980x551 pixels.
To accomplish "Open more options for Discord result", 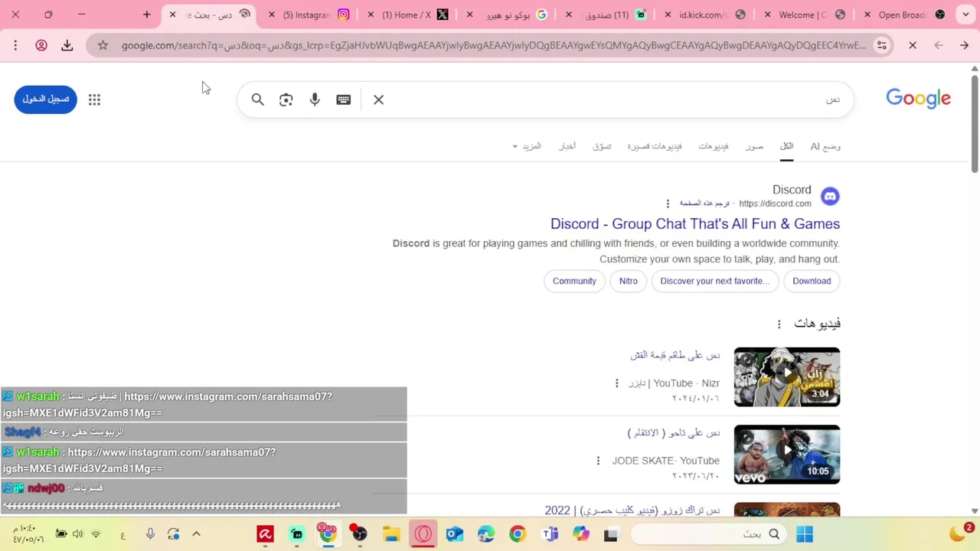I will pos(668,204).
